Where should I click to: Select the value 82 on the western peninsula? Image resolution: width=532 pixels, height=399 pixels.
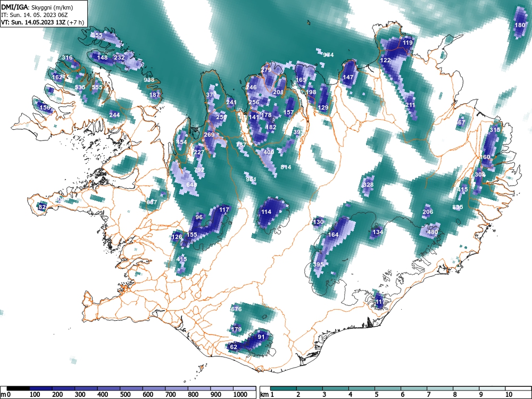tap(43, 207)
